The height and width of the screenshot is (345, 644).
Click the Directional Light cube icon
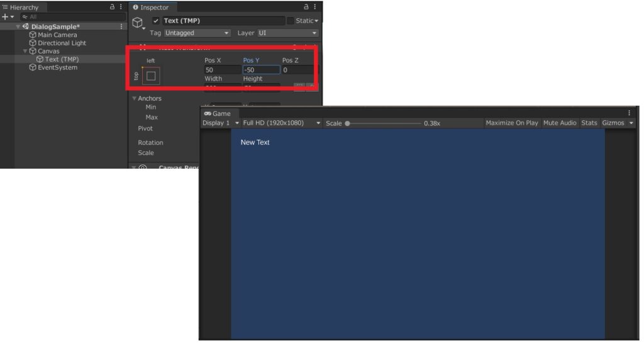click(33, 43)
